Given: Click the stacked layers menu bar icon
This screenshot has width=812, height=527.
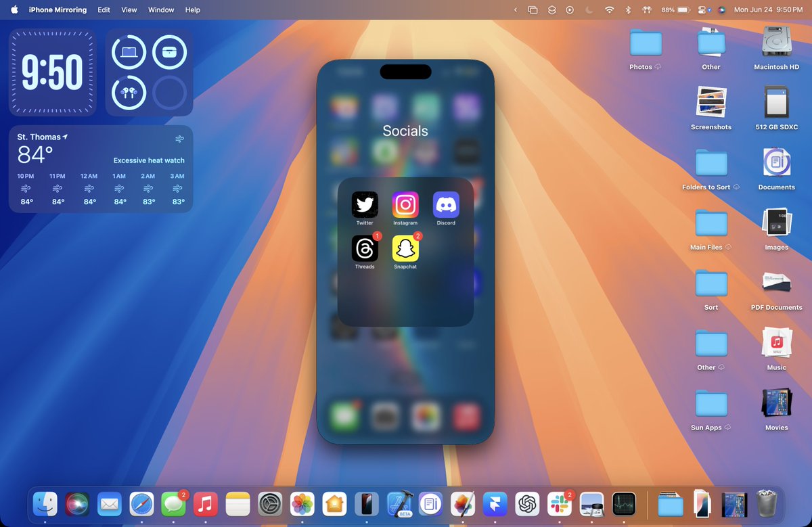Looking at the screenshot, I should click(x=551, y=9).
